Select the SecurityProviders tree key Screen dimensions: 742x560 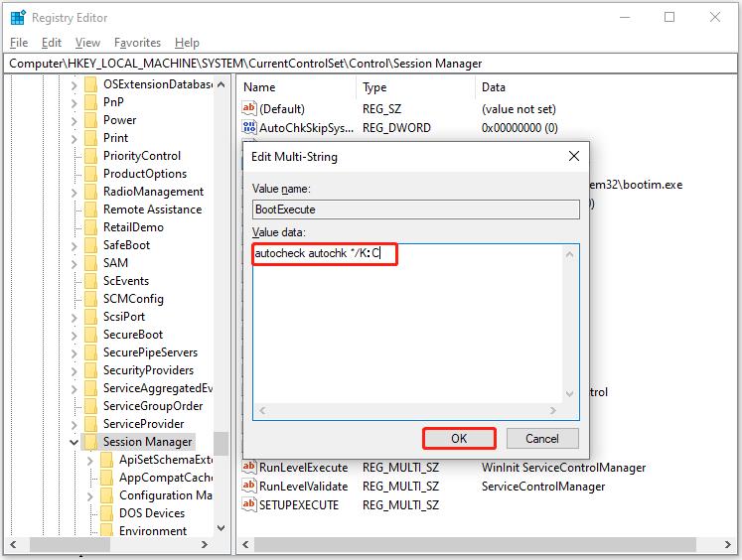point(148,370)
